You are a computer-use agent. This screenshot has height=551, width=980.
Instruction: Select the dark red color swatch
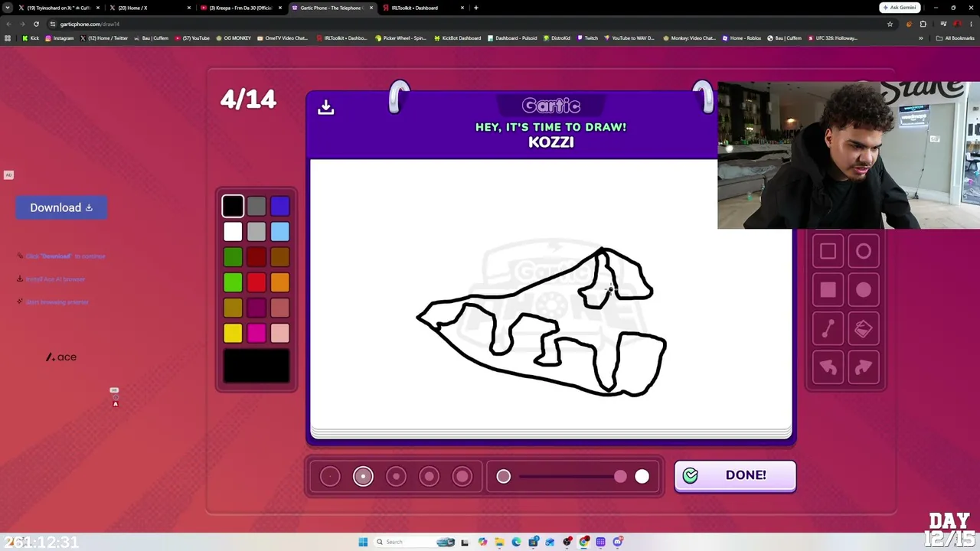(x=256, y=257)
